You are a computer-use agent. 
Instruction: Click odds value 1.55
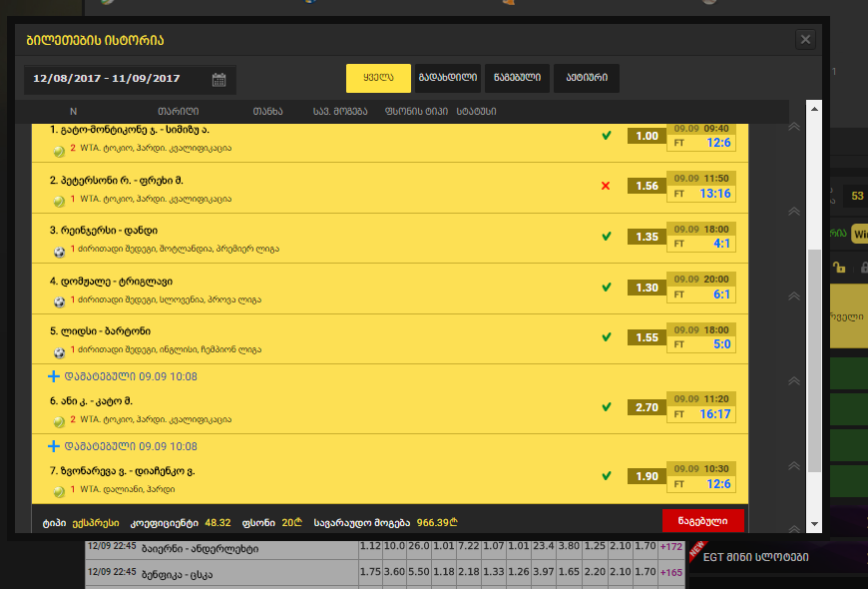pos(647,337)
